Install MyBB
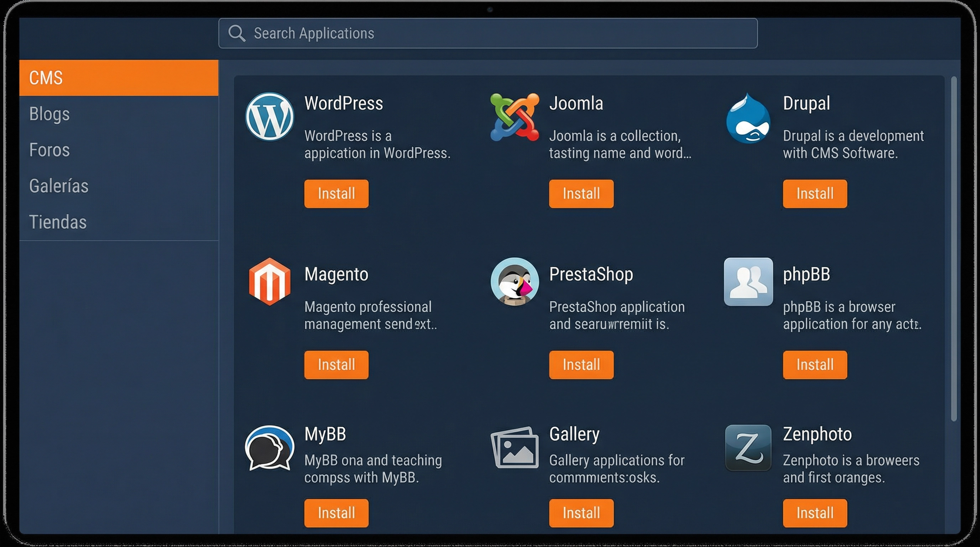 tap(336, 513)
